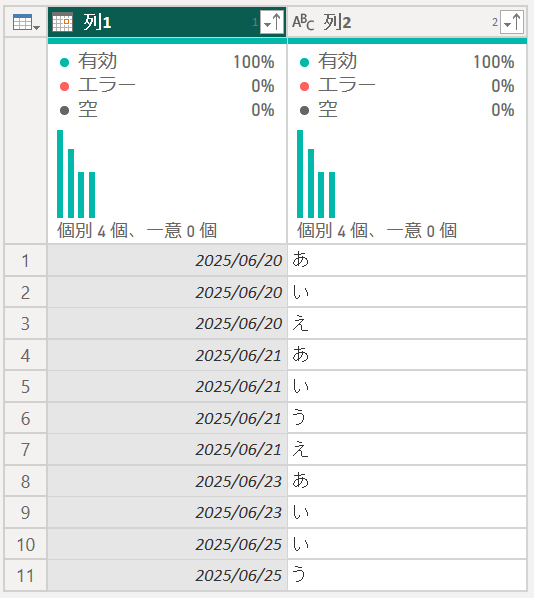Select the 列1 column header
Viewport: 534px width, 598px height.
coord(167,22)
